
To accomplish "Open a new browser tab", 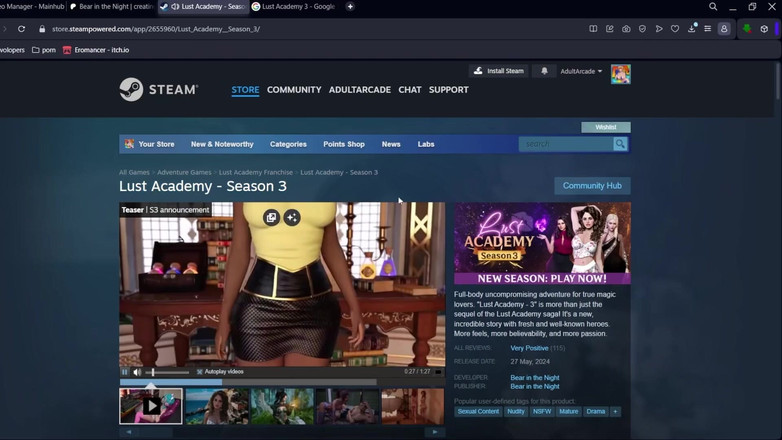I will (350, 6).
